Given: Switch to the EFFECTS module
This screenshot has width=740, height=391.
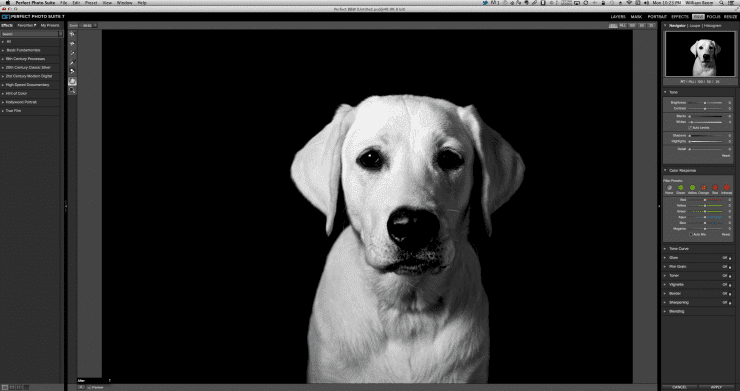Looking at the screenshot, I should pyautogui.click(x=680, y=17).
